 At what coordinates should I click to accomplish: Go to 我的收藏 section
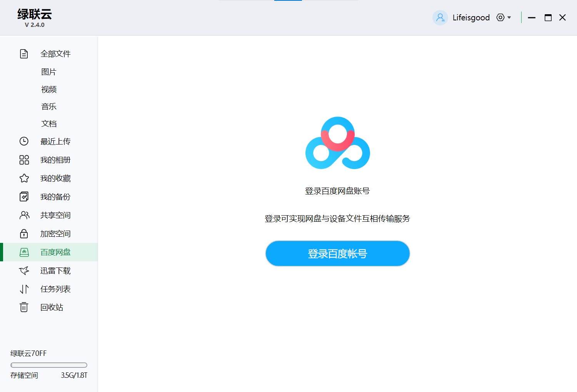point(55,178)
